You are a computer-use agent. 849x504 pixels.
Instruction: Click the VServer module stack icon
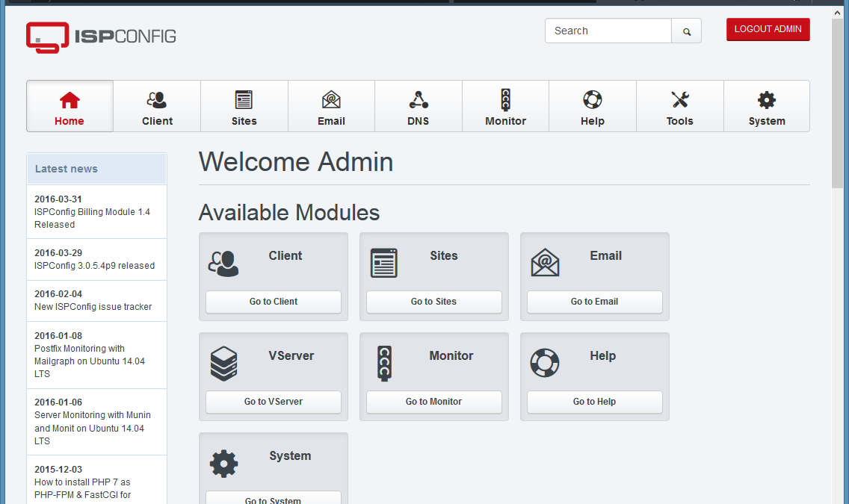(223, 364)
